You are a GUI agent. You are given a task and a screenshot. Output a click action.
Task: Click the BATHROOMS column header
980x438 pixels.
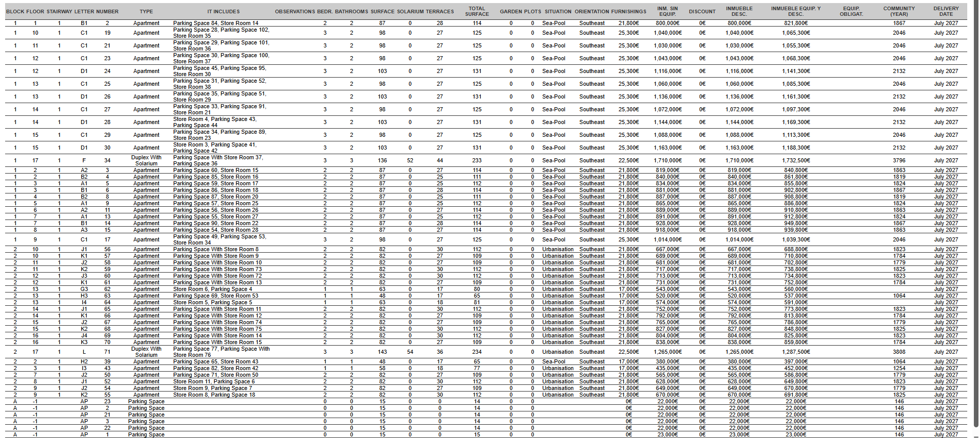coord(351,11)
